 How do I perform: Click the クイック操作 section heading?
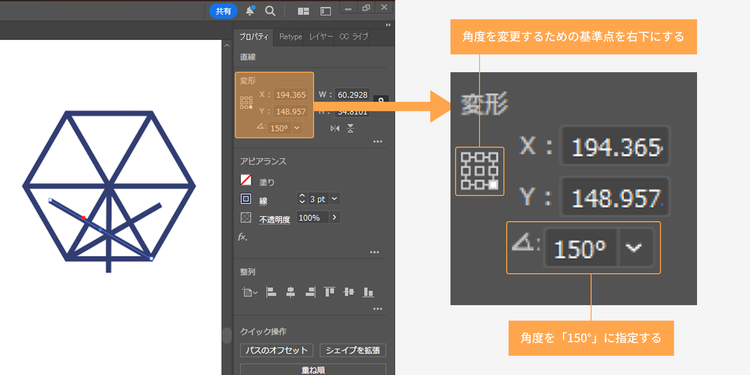point(263,331)
